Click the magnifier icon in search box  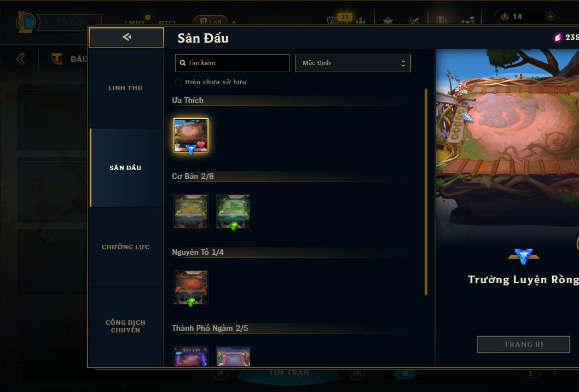[x=182, y=63]
